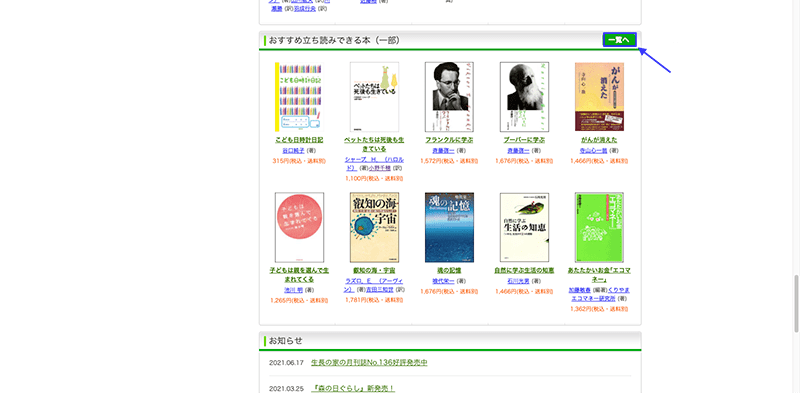Open translator 小野千穂 link
The height and width of the screenshot is (393, 800).
coord(381,168)
